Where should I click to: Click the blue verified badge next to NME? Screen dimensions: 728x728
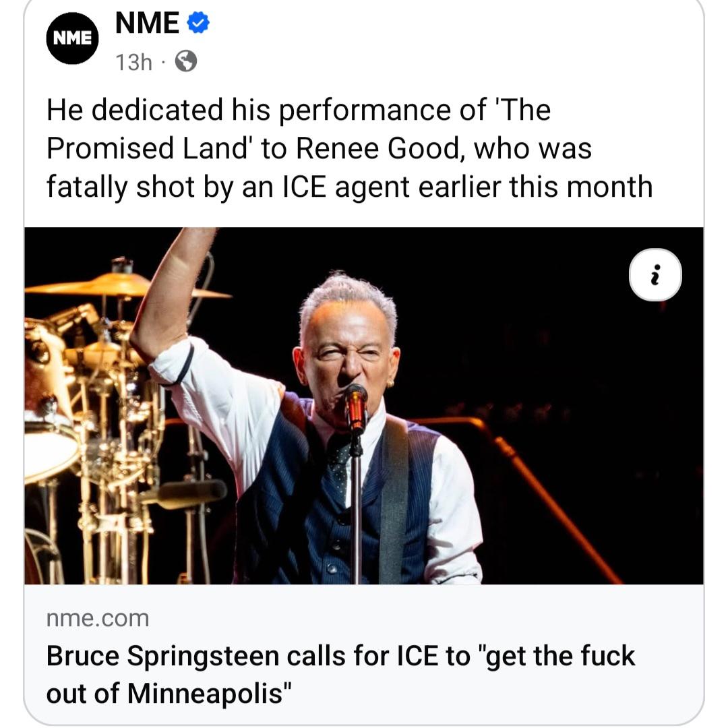click(x=198, y=24)
